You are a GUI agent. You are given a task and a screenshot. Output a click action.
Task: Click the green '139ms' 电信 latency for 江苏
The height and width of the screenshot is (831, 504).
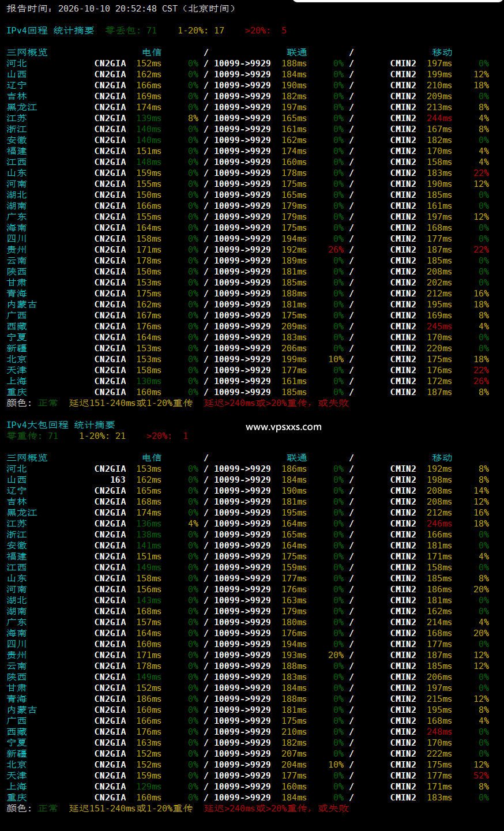pos(149,118)
